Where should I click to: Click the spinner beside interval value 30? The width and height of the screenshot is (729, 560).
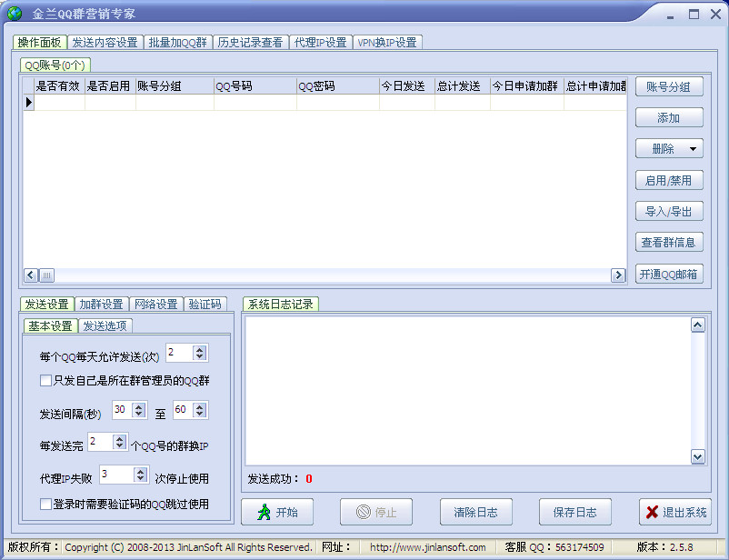139,410
